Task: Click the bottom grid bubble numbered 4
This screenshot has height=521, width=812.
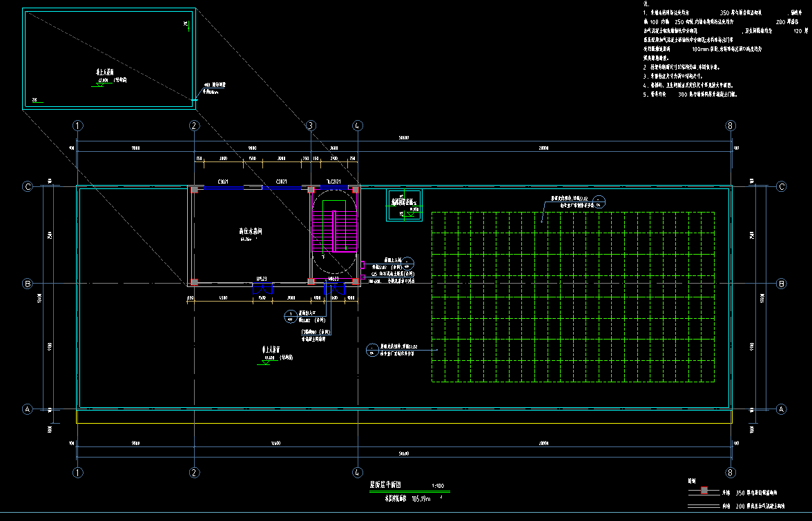Action: point(357,473)
